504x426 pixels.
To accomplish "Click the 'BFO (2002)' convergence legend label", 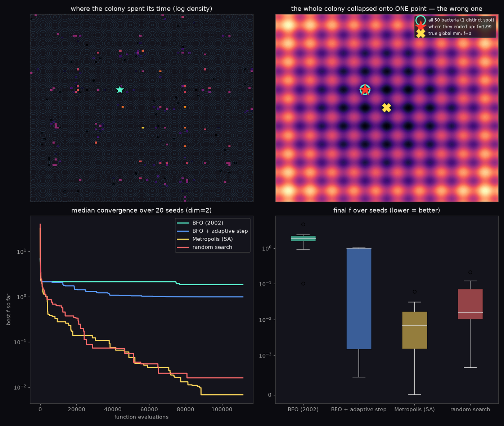I will click(x=208, y=223).
